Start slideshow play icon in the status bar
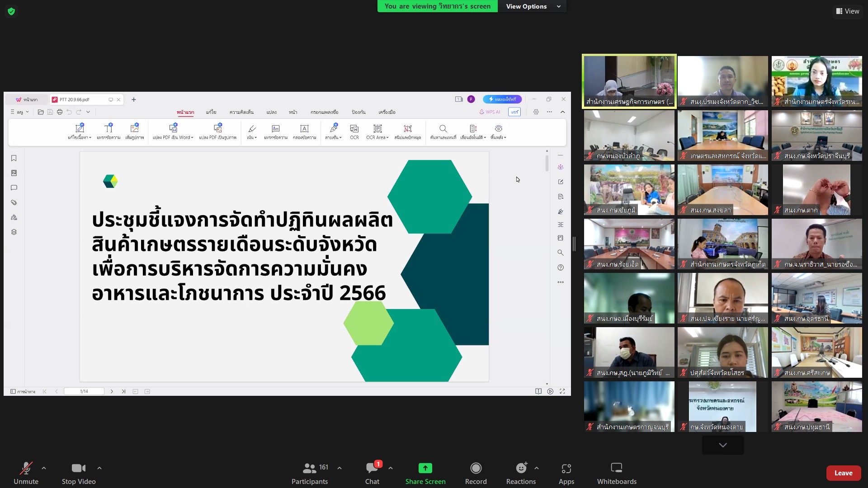 pyautogui.click(x=550, y=391)
